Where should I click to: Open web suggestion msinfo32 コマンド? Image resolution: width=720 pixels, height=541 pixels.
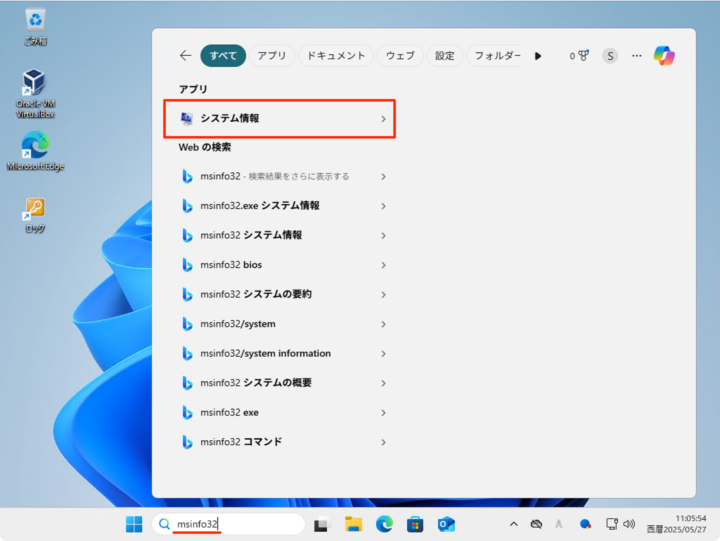[x=279, y=442]
